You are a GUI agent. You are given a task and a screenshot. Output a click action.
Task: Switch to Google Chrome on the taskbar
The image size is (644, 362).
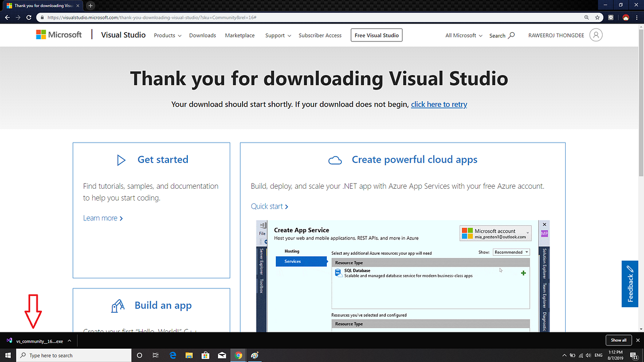[x=238, y=355]
